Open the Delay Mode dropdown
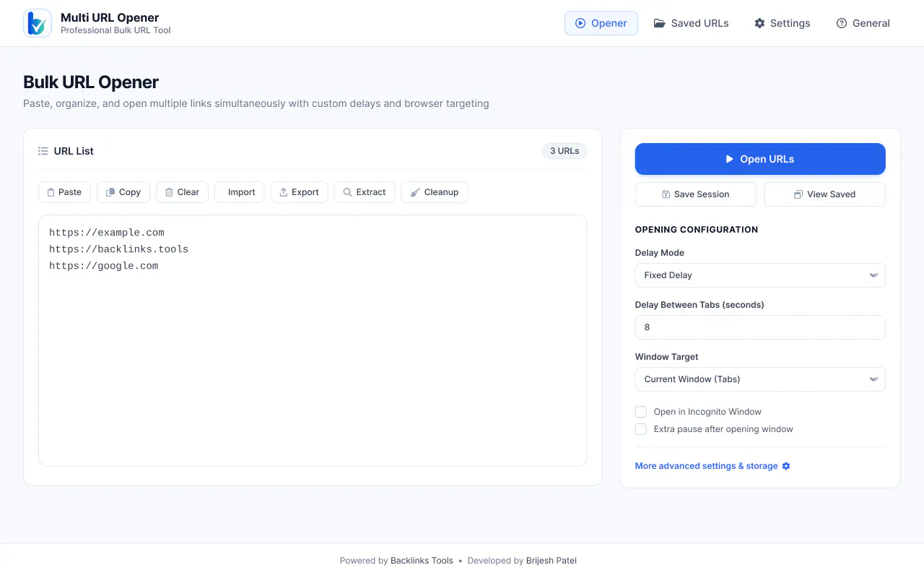The image size is (924, 578). coord(760,275)
